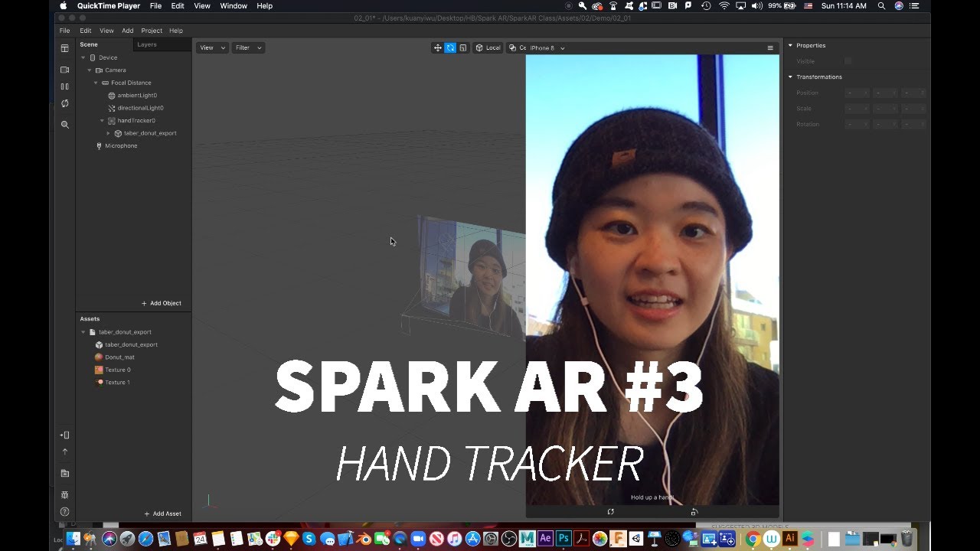Switch to the Scene tab
The height and width of the screenshot is (551, 980).
pos(89,44)
